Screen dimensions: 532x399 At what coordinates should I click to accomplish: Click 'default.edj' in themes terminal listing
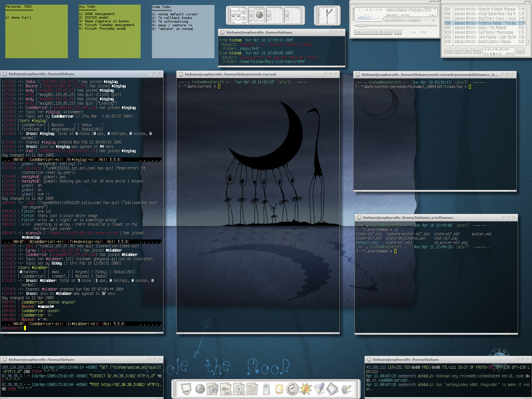[367, 243]
